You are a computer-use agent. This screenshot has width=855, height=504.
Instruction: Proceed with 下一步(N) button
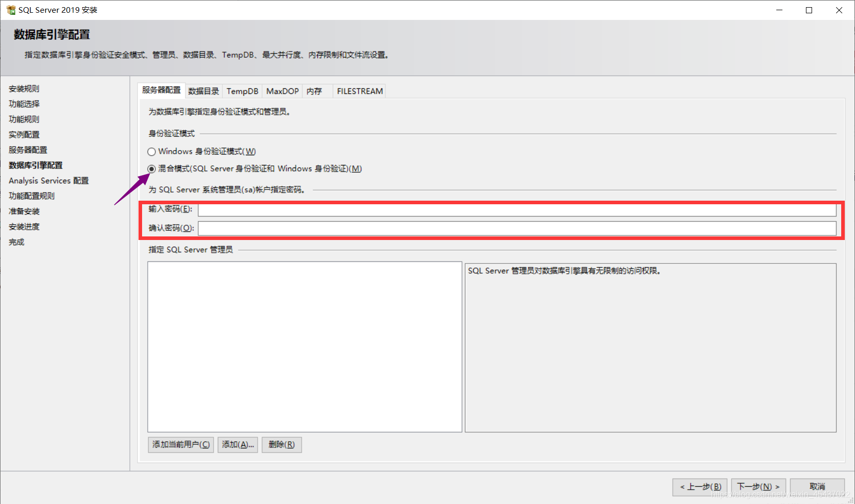(x=758, y=487)
